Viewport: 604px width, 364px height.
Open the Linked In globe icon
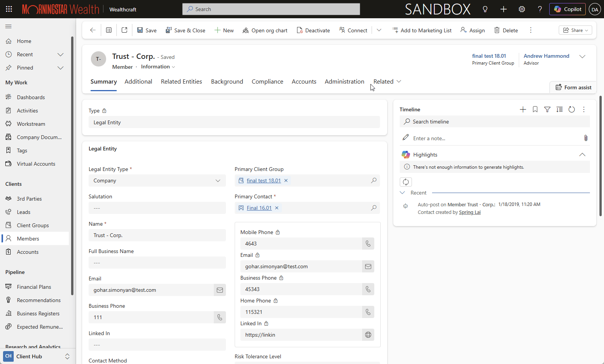368,335
